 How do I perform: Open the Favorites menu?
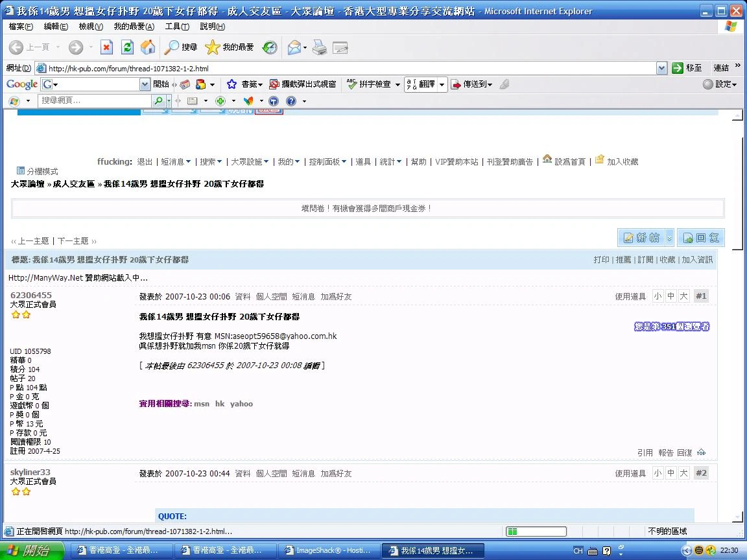tap(134, 27)
